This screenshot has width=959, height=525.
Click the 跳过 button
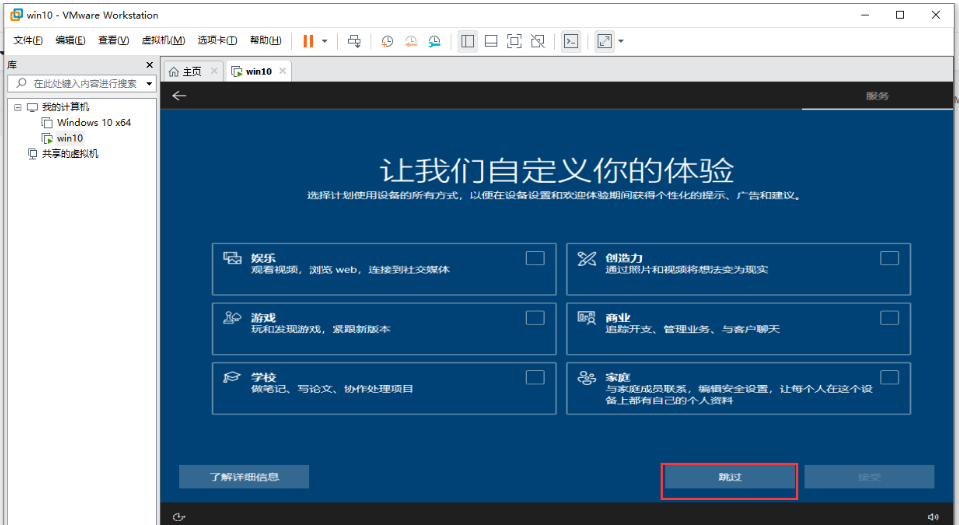730,477
